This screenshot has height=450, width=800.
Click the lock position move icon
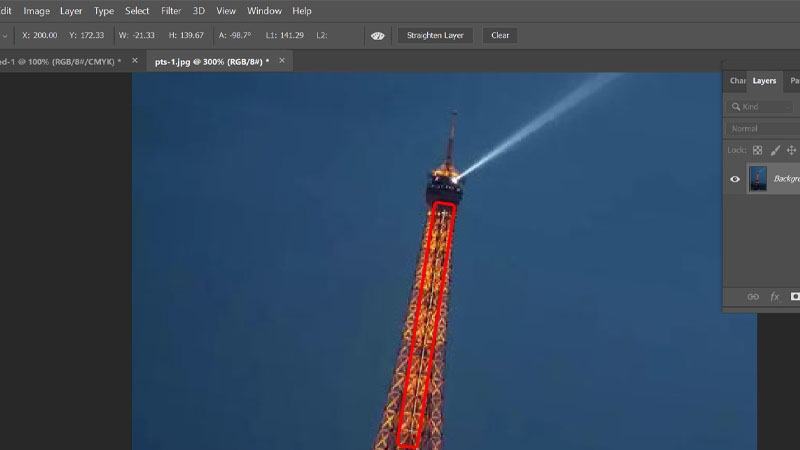pyautogui.click(x=791, y=150)
